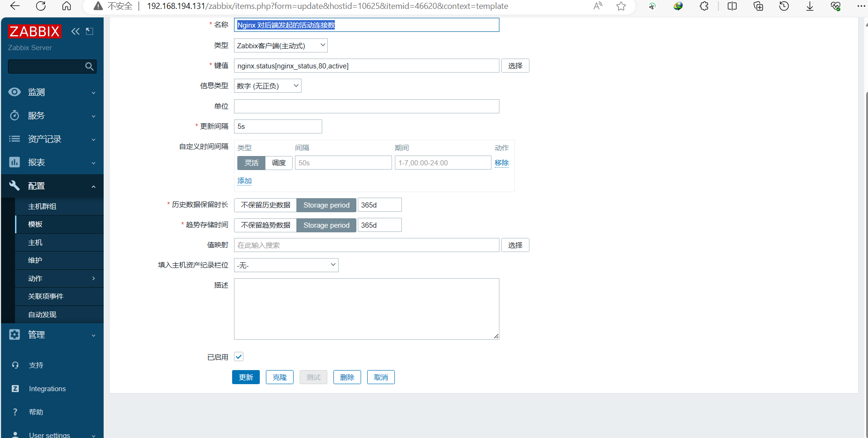Click the 更新 update button
This screenshot has height=438, width=868.
[246, 377]
